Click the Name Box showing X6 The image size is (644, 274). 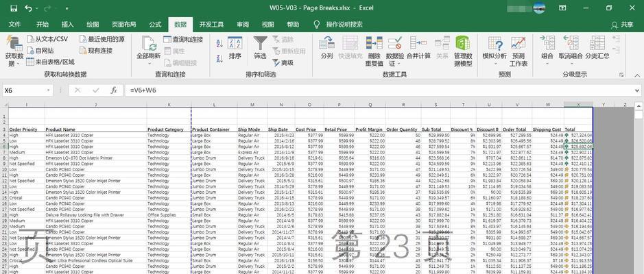23,90
